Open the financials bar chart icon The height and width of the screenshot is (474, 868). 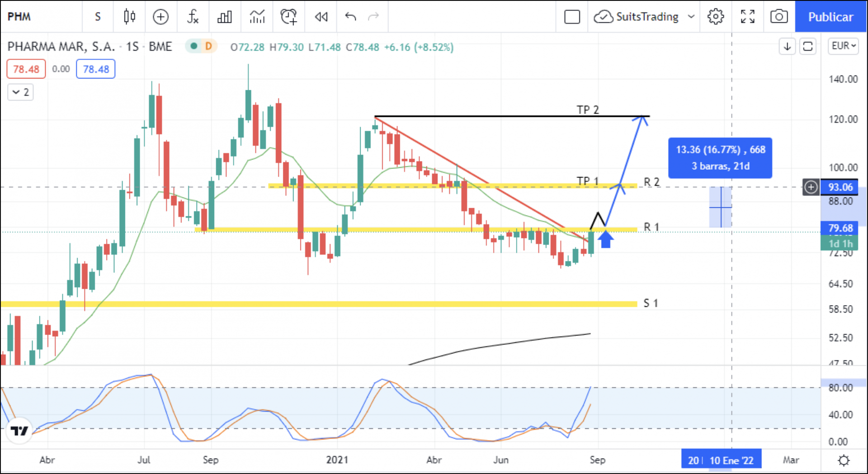point(224,17)
